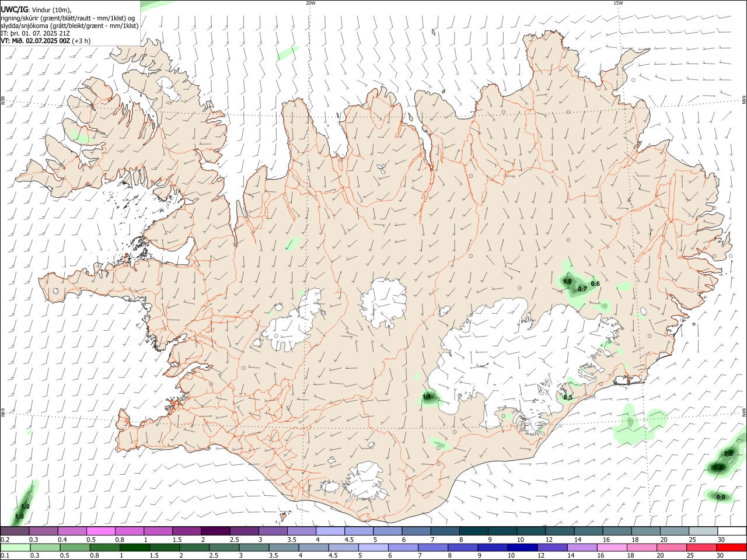Click the '0.2' label of the snow legend
This screenshot has width=747, height=560.
click(5, 540)
